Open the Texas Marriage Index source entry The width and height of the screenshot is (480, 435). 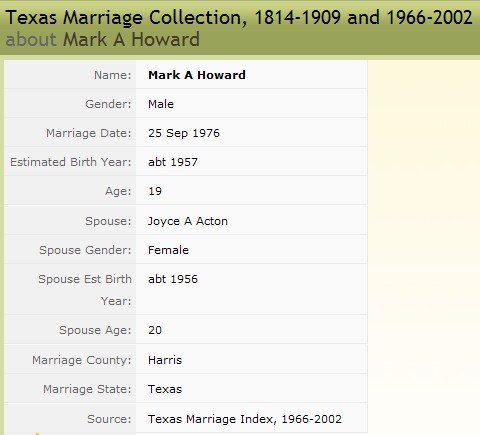click(x=245, y=419)
